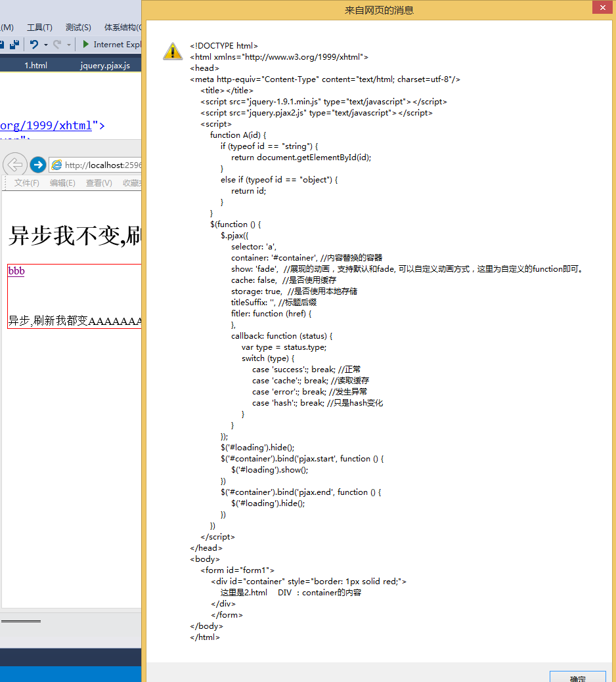Viewport: 616px width, 682px height.
Task: Click the 确定 button in the dialog
Action: click(x=578, y=677)
